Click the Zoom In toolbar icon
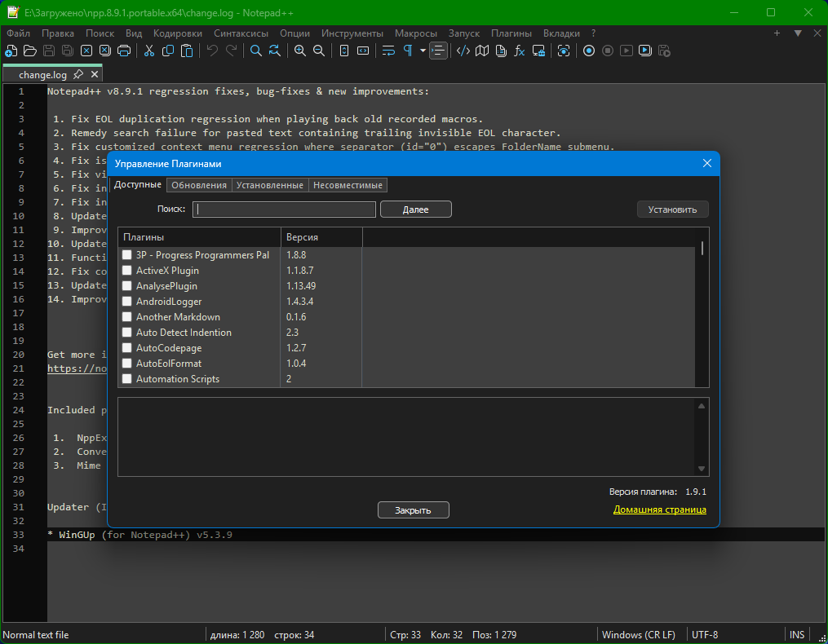The width and height of the screenshot is (828, 644). point(300,51)
